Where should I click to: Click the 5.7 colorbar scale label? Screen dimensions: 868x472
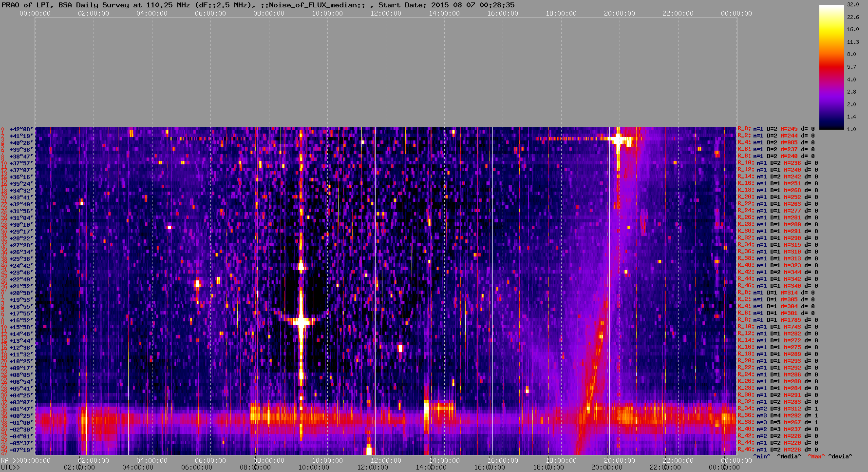(851, 67)
